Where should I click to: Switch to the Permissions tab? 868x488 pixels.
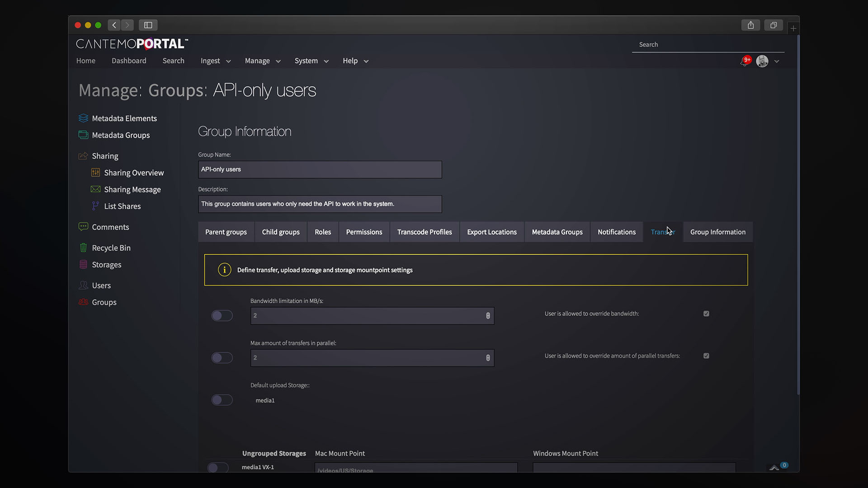(364, 232)
